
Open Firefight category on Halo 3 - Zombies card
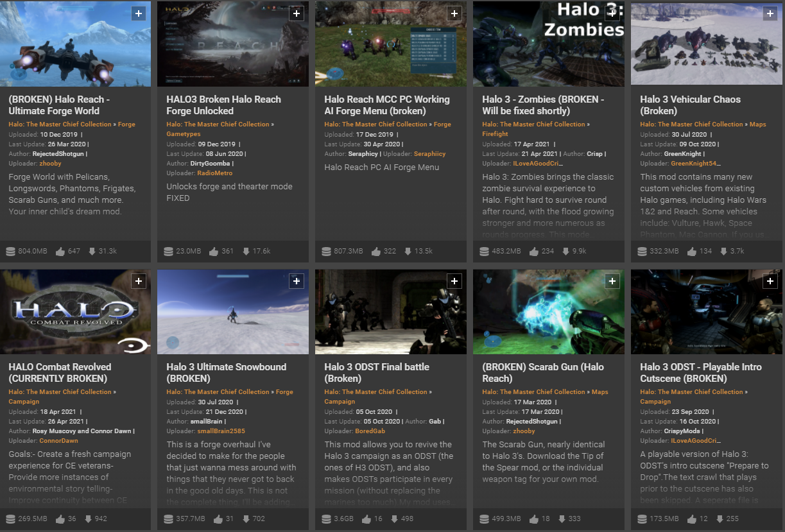495,134
